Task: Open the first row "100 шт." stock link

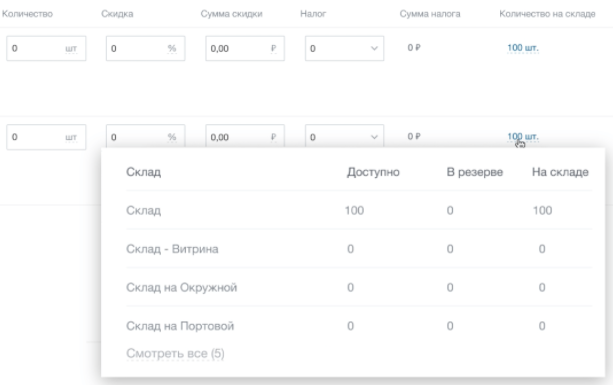Action: (x=523, y=48)
